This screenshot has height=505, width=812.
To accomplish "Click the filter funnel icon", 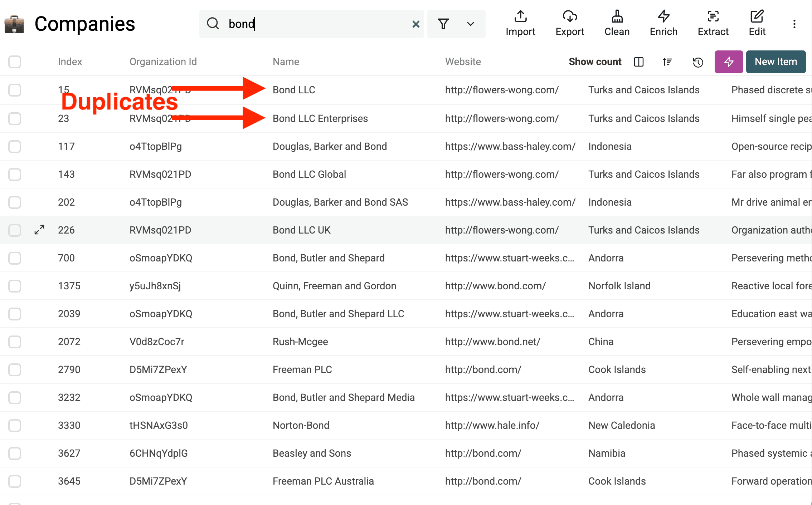I will click(443, 24).
